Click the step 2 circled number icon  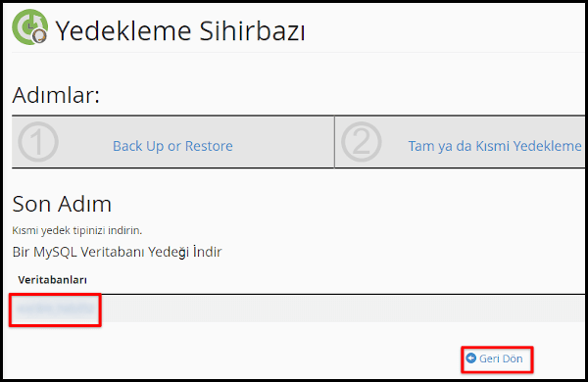tap(361, 142)
